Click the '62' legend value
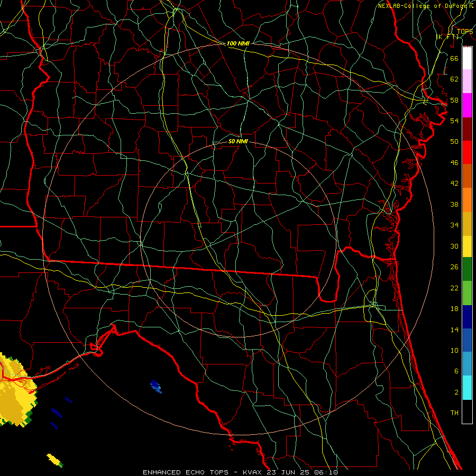 click(454, 79)
